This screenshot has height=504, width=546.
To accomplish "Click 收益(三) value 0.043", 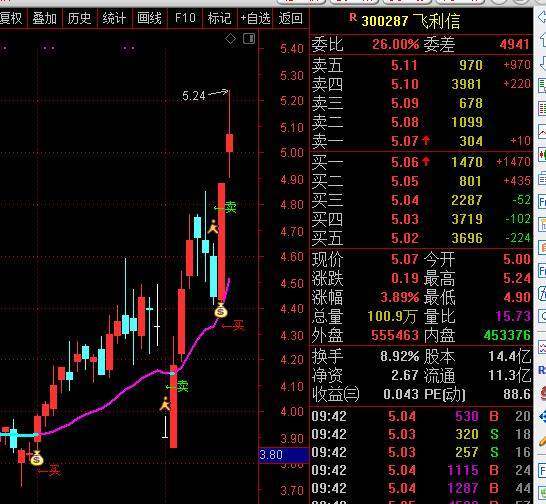I will pos(401,394).
